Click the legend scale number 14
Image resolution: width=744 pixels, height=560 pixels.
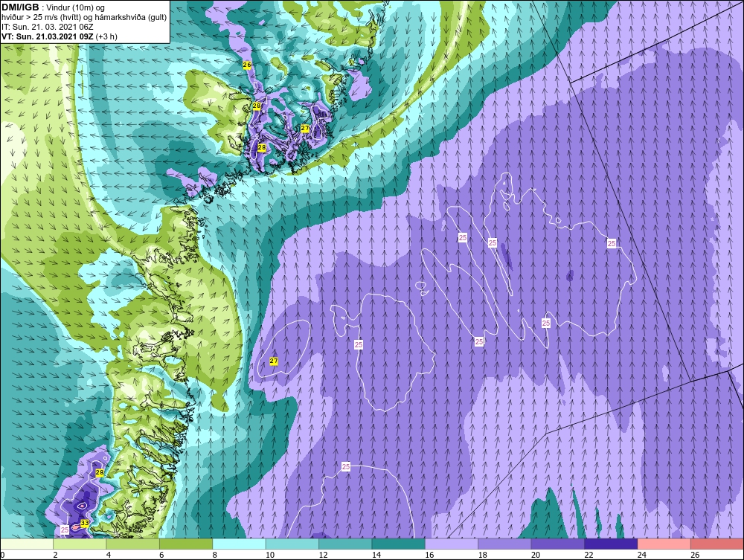[x=376, y=555]
